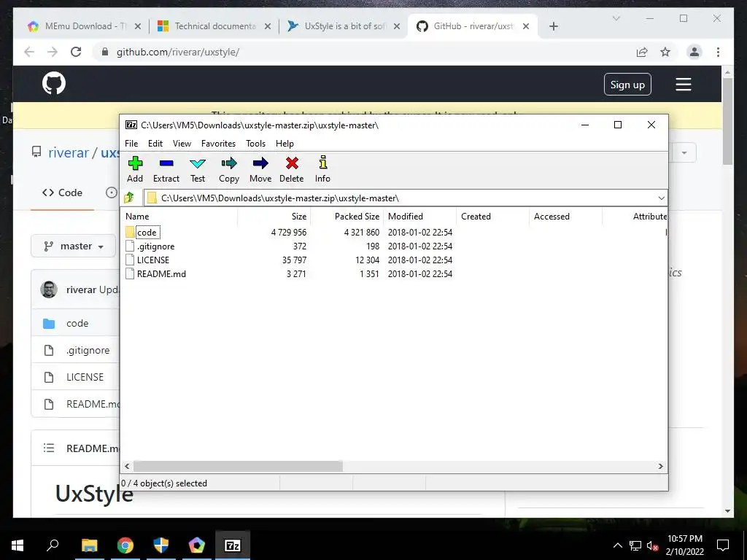Open the Chrome profile avatar
Screen dimensions: 747x560
694,52
